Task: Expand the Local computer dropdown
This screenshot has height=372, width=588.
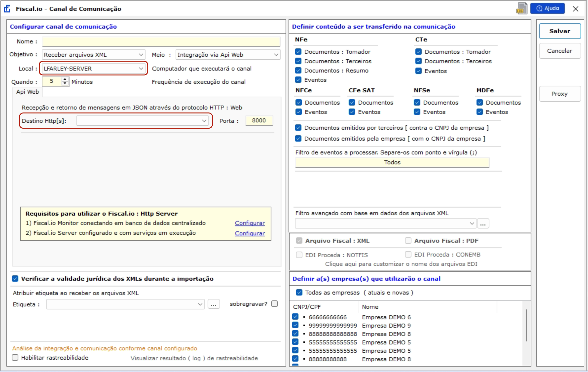Action: 93,68
